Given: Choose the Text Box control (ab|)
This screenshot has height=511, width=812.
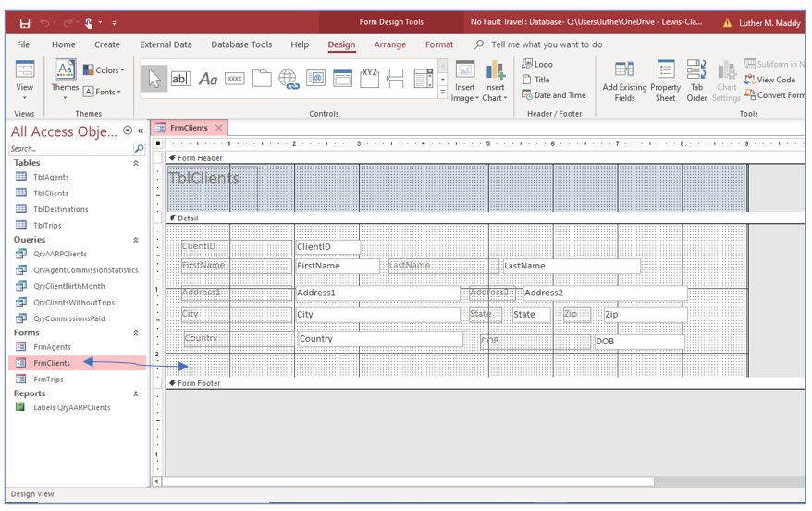Looking at the screenshot, I should pos(180,79).
